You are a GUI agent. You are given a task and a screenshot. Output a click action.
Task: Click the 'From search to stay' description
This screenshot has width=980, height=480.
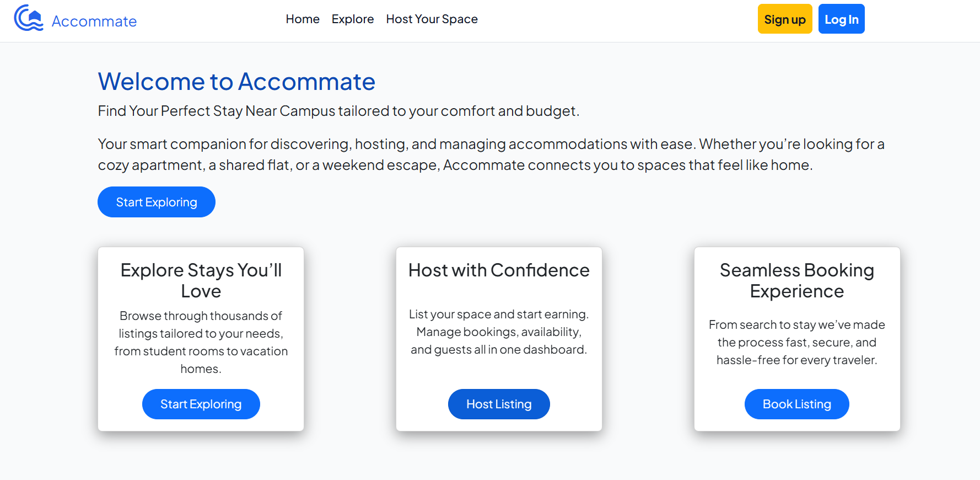tap(796, 342)
